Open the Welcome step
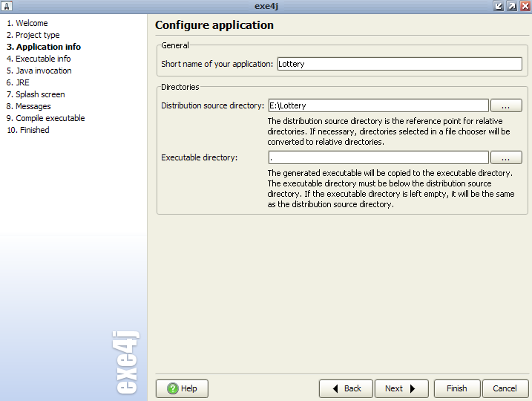Viewport: 532px width, 401px height. [27, 23]
